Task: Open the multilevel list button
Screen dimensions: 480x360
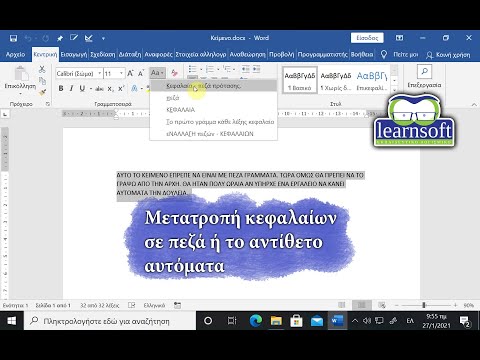Action: point(227,69)
